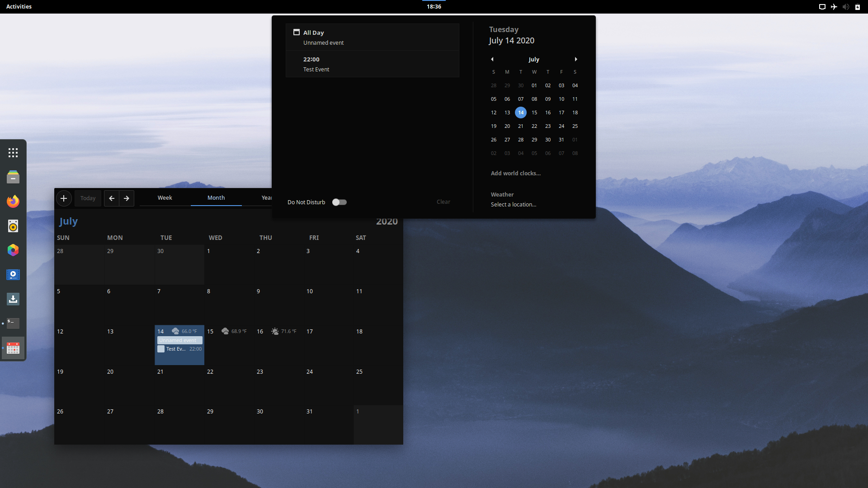Click the July 14 2020 date heading

tap(511, 41)
